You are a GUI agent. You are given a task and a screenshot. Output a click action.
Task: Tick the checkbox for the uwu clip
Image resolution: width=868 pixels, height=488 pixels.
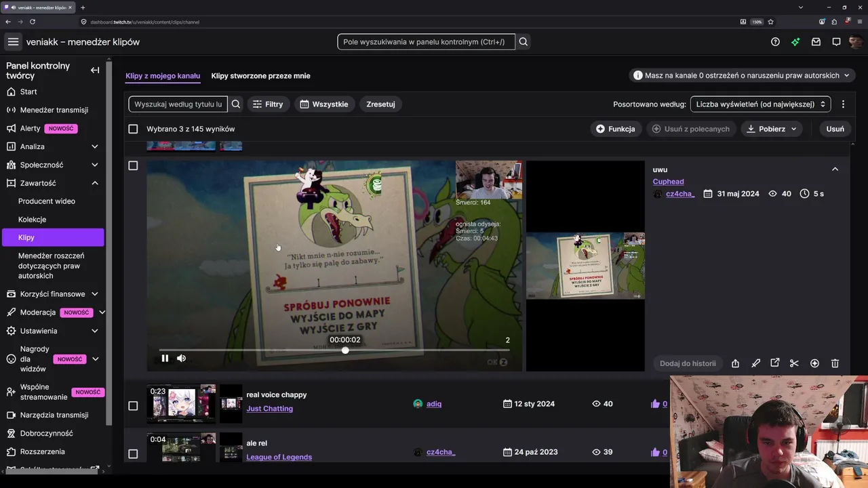tap(133, 165)
